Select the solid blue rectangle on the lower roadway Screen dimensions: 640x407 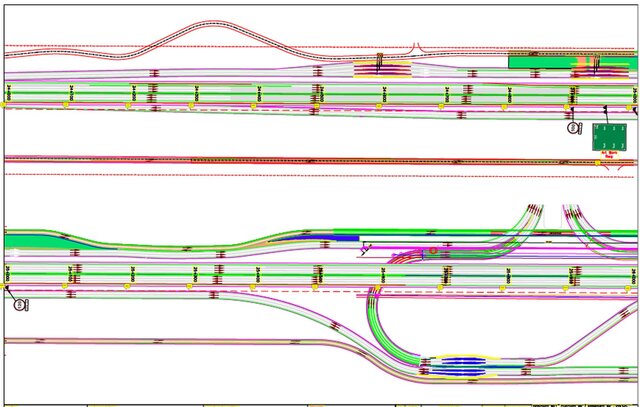345,238
